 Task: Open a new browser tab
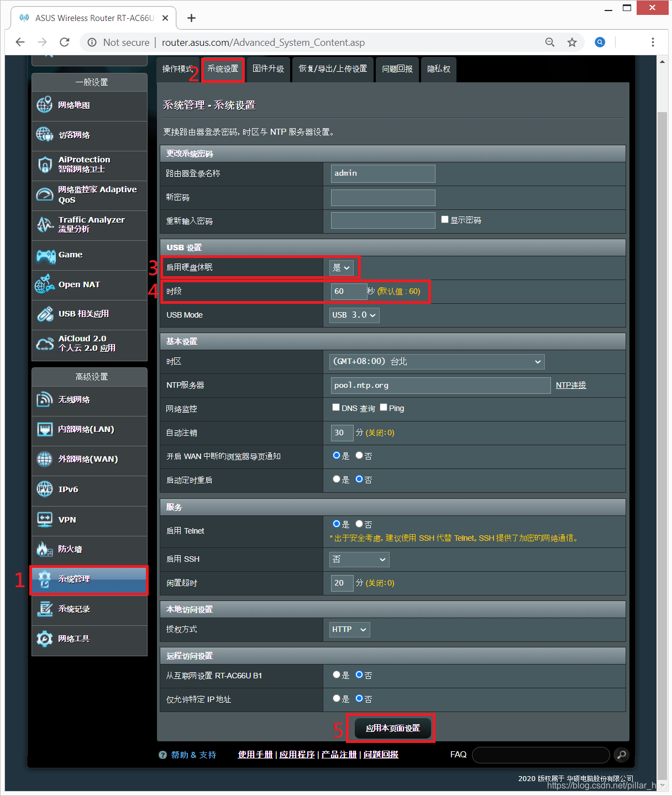pyautogui.click(x=191, y=18)
